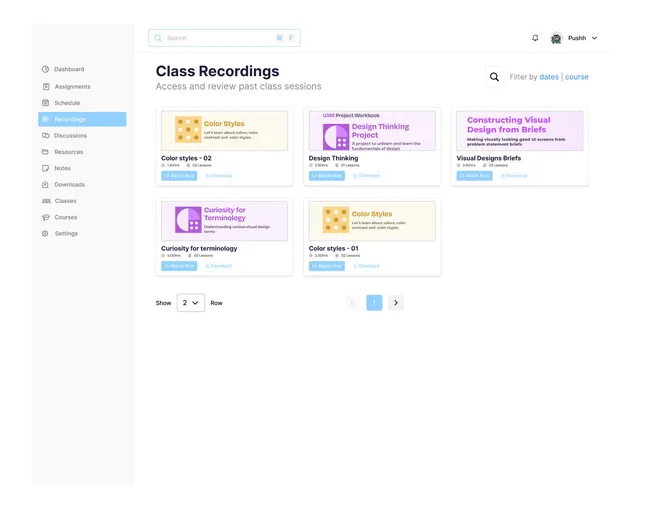This screenshot has width=645, height=508.
Task: Watch Now for Curiosity for terminology
Action: [179, 266]
